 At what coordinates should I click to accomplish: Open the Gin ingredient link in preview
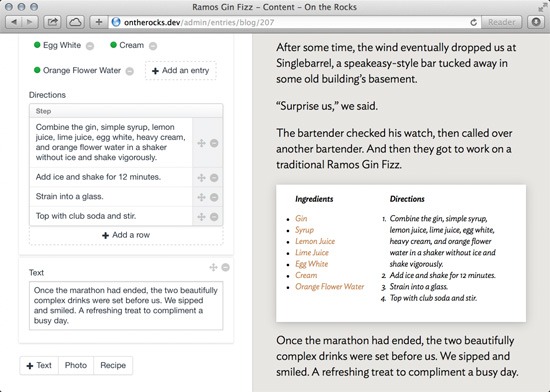pos(301,218)
